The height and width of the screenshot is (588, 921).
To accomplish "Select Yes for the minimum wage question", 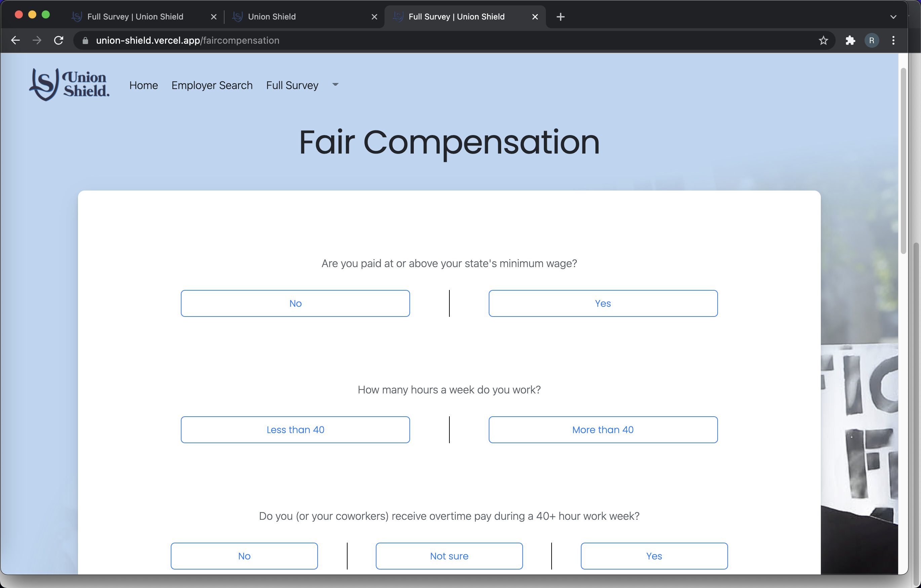I will coord(603,303).
